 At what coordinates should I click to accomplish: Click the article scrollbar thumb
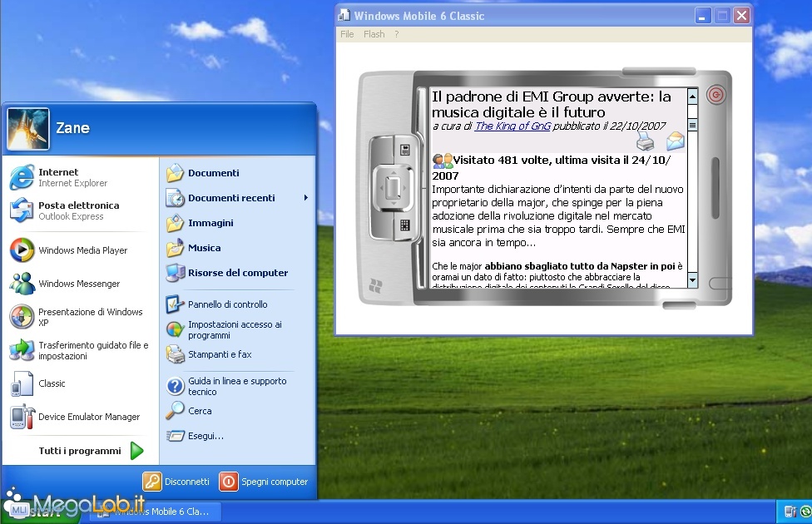click(x=692, y=125)
